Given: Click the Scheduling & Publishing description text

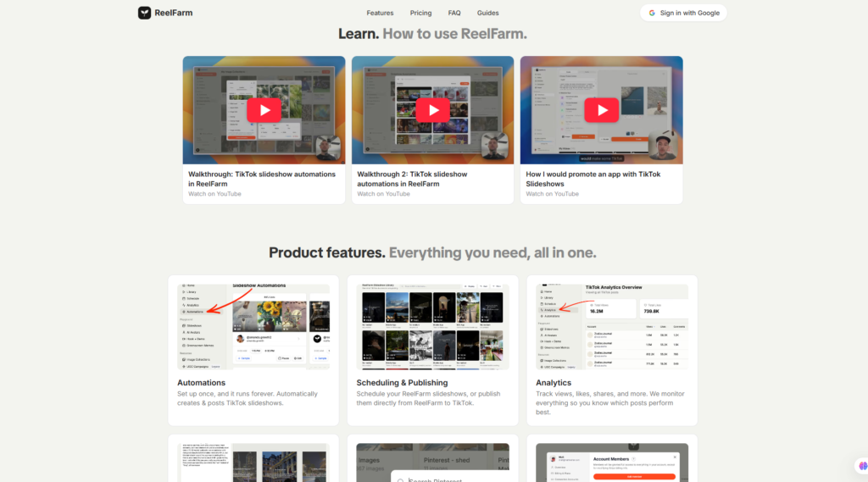Looking at the screenshot, I should click(428, 398).
